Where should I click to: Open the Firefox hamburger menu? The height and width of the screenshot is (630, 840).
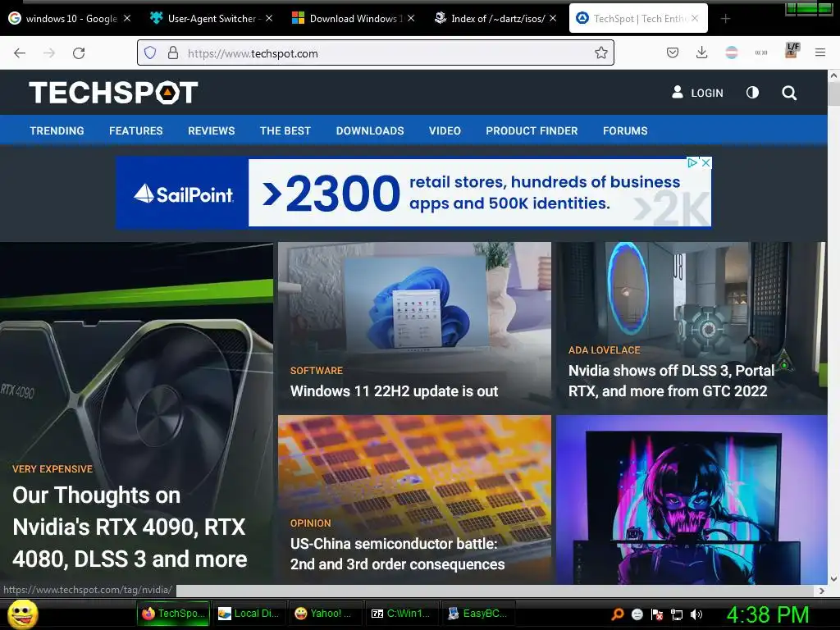click(820, 52)
